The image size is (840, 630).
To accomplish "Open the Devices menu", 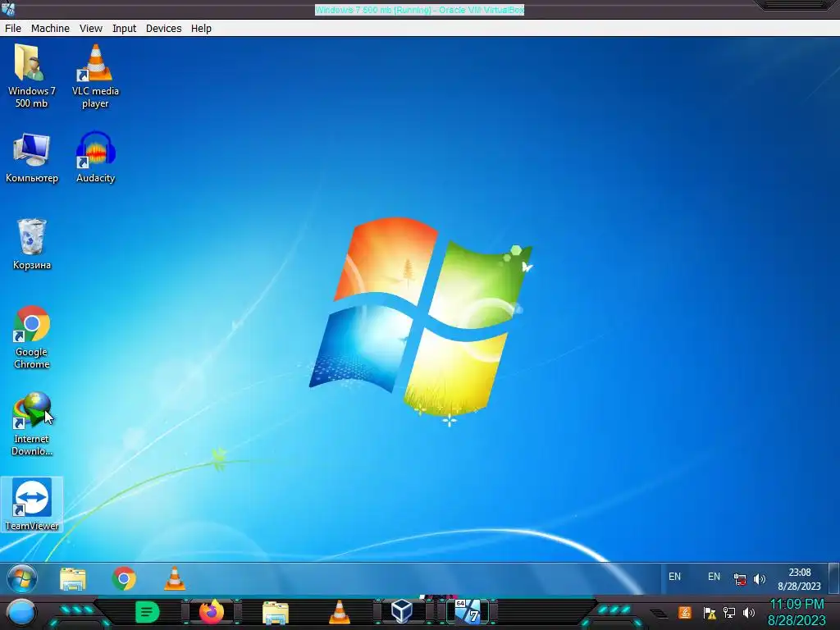I will (163, 29).
